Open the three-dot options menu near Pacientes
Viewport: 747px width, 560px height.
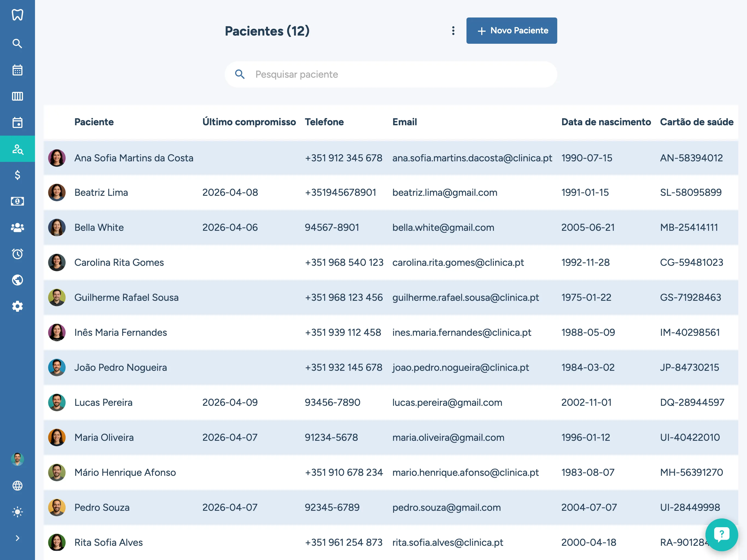click(x=453, y=31)
